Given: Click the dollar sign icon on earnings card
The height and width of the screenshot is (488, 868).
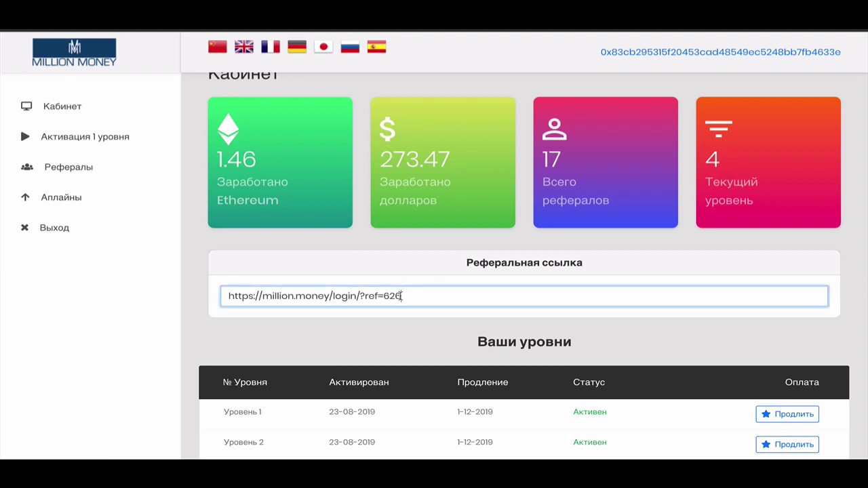Looking at the screenshot, I should point(387,129).
